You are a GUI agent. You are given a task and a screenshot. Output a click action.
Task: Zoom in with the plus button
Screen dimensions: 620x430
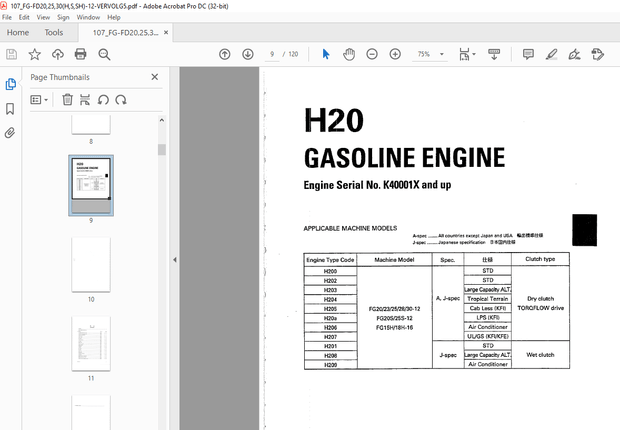pyautogui.click(x=395, y=54)
